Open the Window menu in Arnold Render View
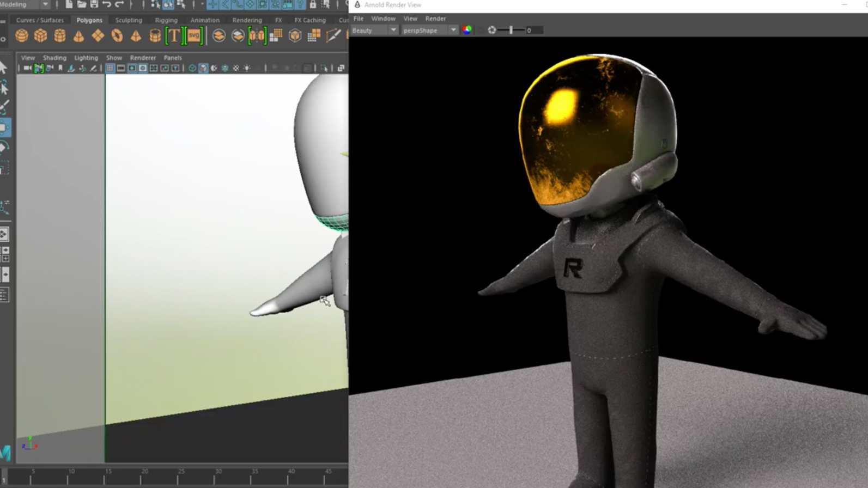868x488 pixels. point(384,19)
